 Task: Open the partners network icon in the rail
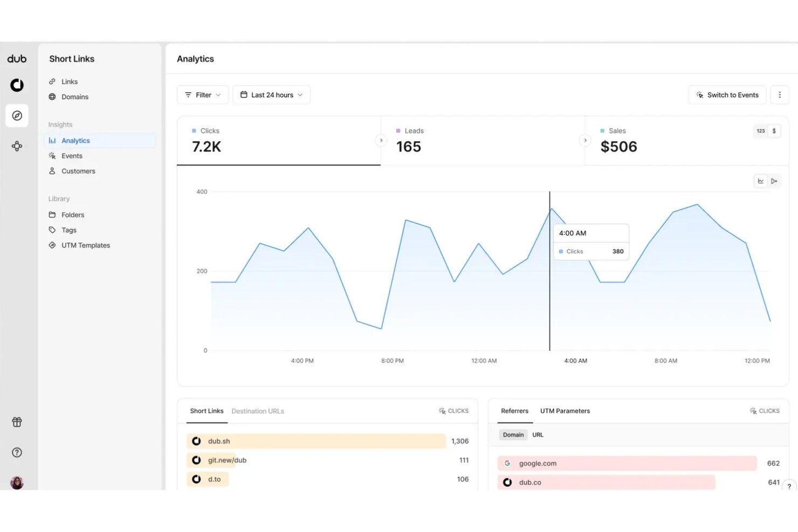pos(17,146)
